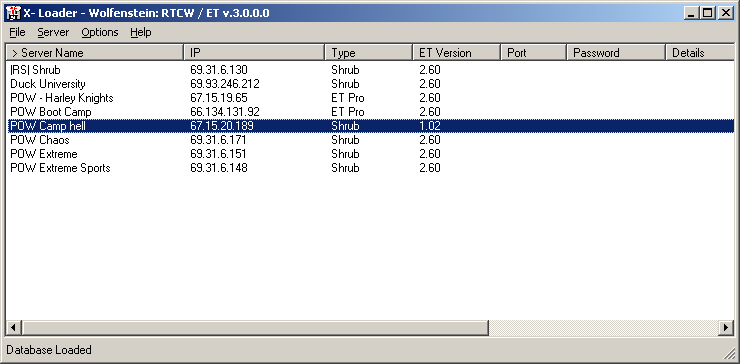Click the window resize grip
Image resolution: width=740 pixels, height=364 pixels.
point(729,353)
